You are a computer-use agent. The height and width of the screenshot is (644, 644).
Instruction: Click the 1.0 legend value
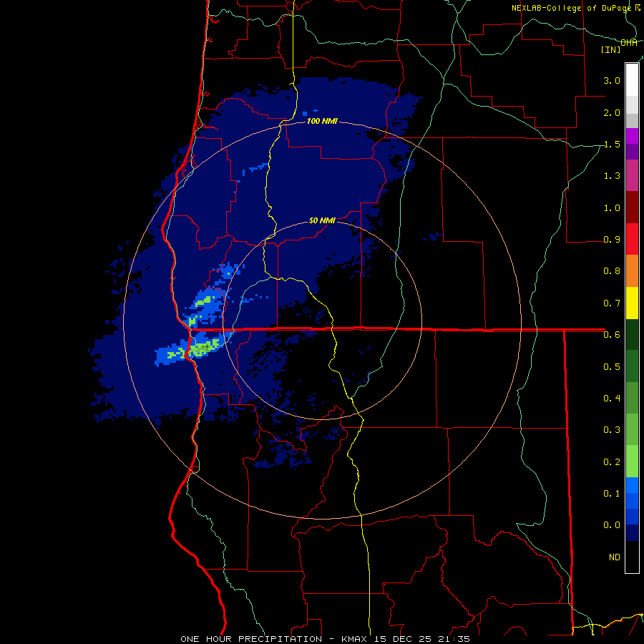coord(612,208)
